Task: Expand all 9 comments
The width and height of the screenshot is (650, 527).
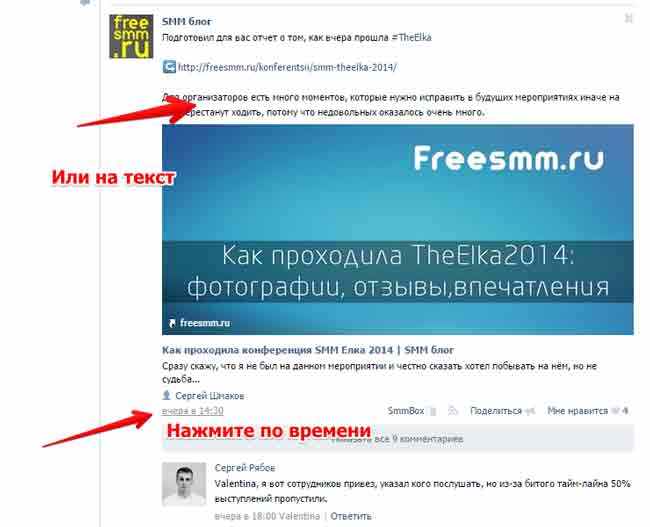Action: tap(398, 439)
